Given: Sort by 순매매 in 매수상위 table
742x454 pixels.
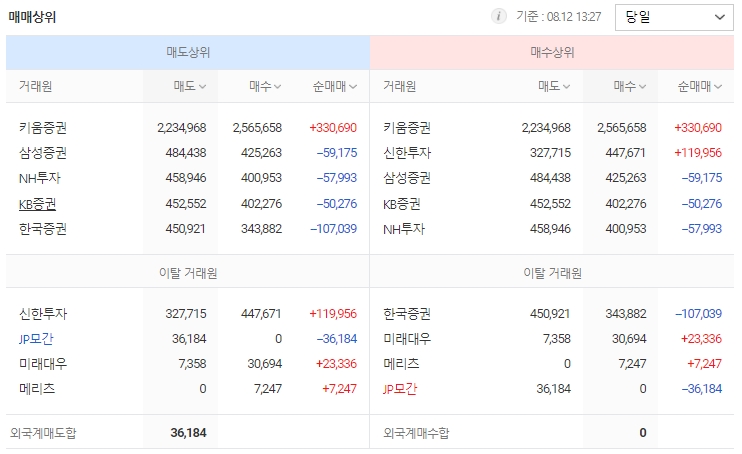Looking at the screenshot, I should point(699,86).
